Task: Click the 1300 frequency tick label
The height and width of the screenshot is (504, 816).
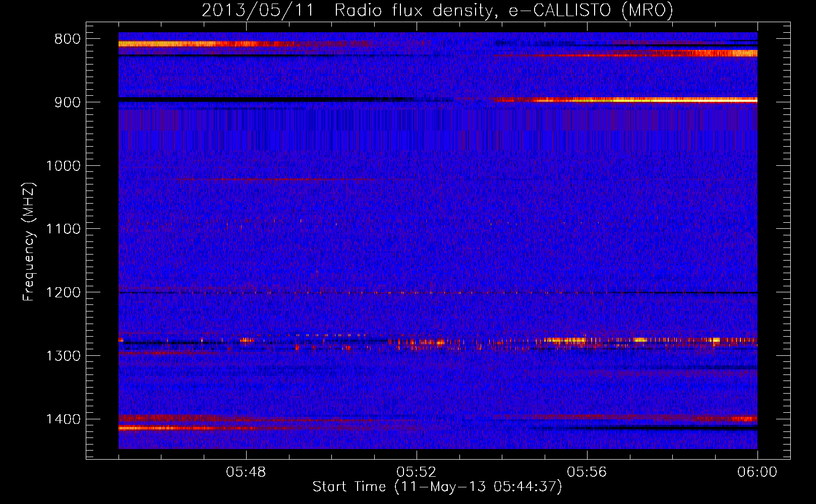Action: click(x=64, y=356)
